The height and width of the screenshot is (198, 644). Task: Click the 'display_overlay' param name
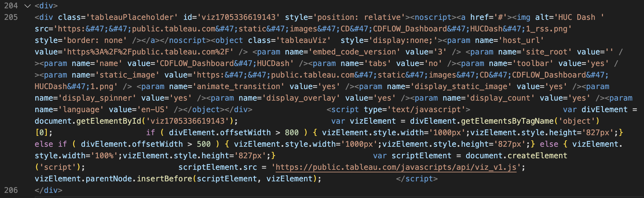(x=301, y=98)
